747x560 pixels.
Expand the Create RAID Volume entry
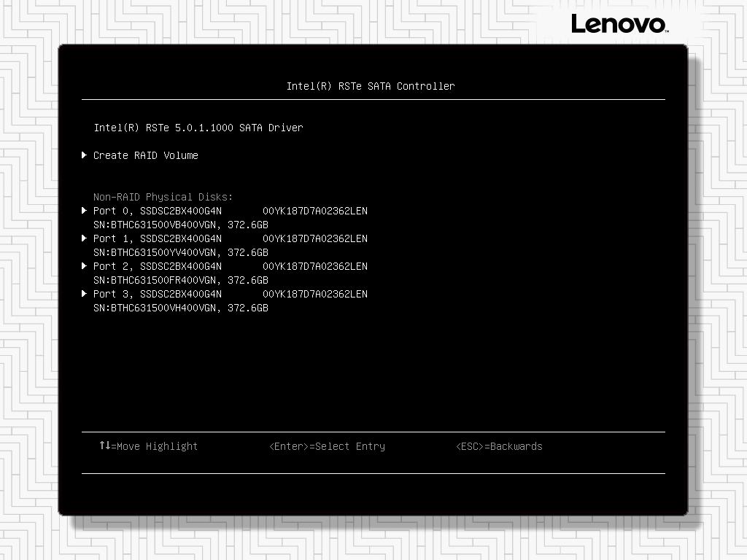(146, 155)
